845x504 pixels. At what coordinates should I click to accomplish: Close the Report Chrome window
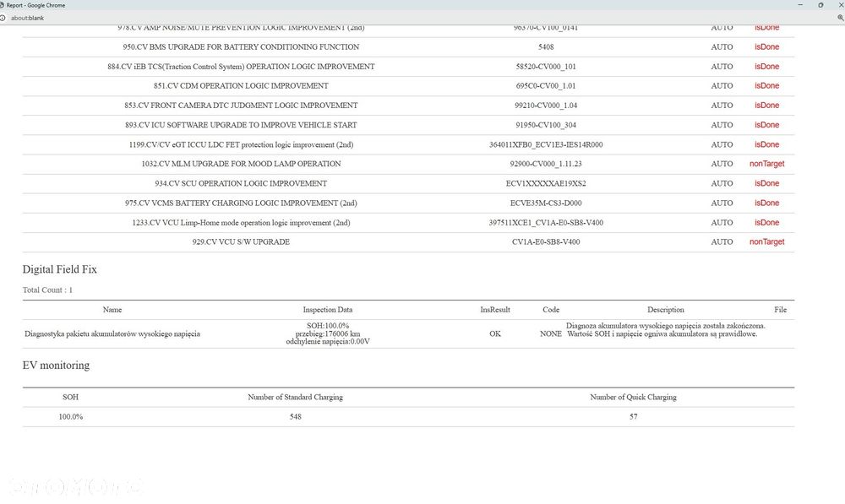[x=841, y=5]
